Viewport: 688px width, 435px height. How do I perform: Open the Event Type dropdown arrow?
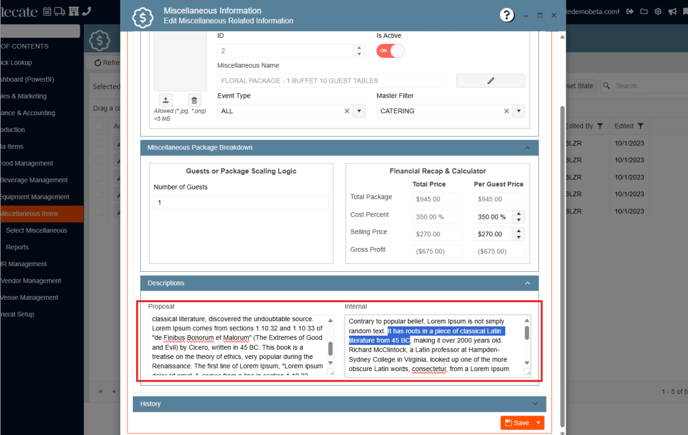coord(359,111)
